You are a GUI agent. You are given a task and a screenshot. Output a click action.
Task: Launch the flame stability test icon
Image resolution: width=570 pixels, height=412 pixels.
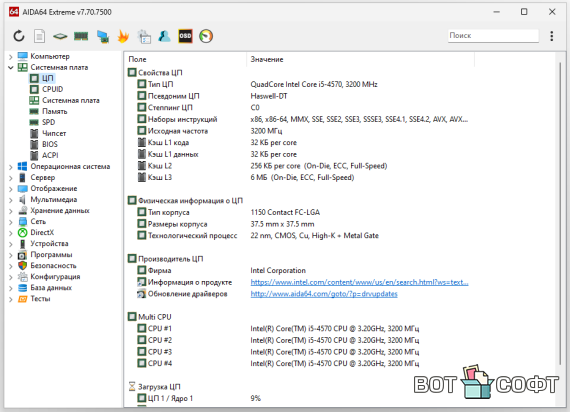click(123, 36)
